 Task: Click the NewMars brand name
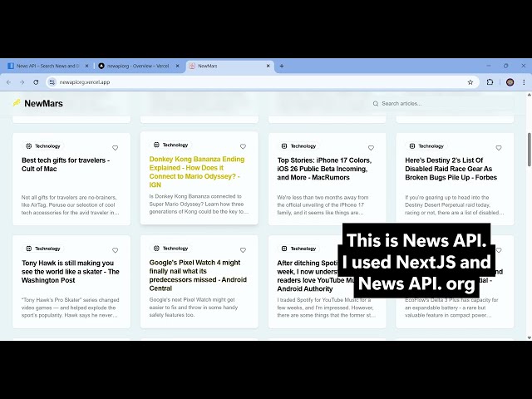(x=43, y=103)
